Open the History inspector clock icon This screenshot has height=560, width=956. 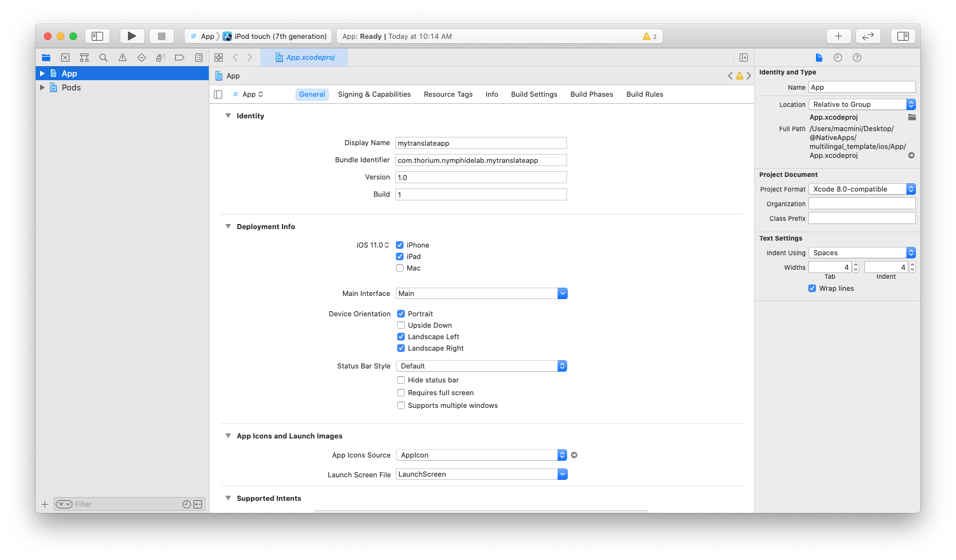click(838, 57)
